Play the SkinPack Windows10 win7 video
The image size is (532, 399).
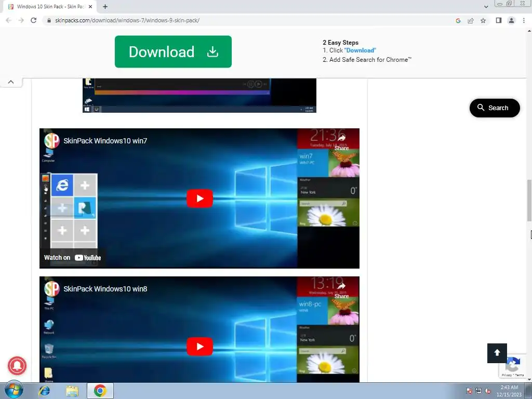199,198
